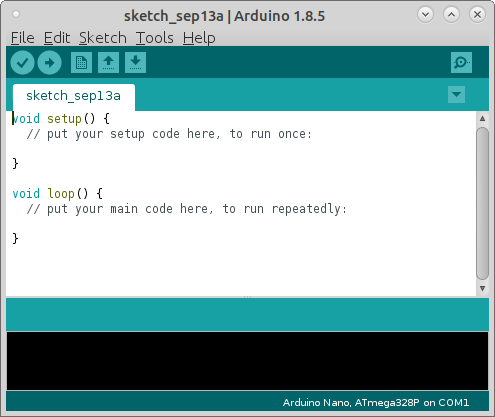Click the editor scrollbar up arrow
The image size is (495, 417).
tap(482, 119)
